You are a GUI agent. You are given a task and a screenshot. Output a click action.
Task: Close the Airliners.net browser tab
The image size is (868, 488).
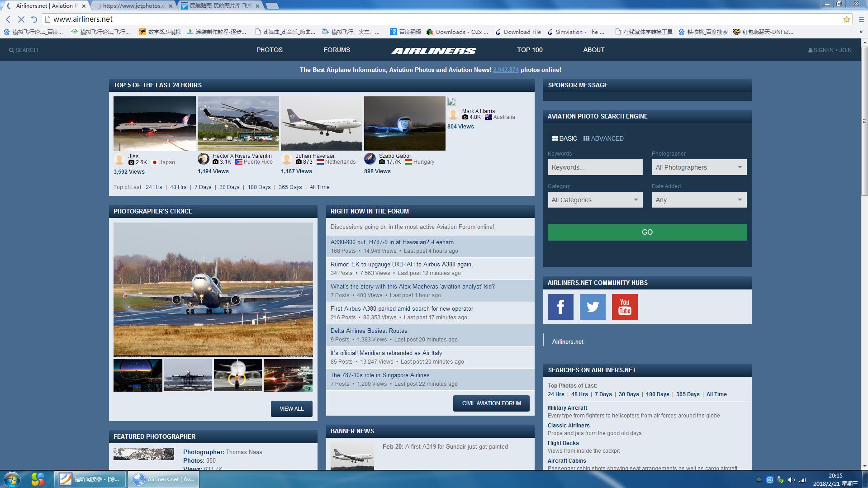click(84, 6)
